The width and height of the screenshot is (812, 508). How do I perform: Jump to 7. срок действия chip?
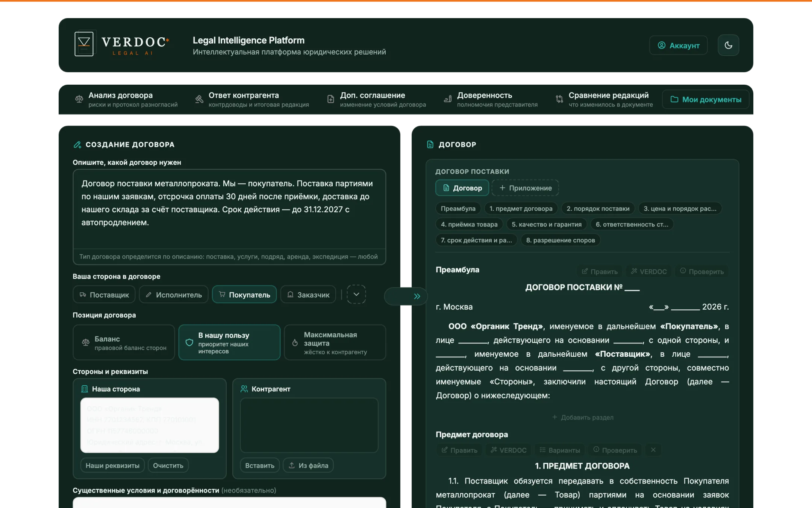pos(476,240)
